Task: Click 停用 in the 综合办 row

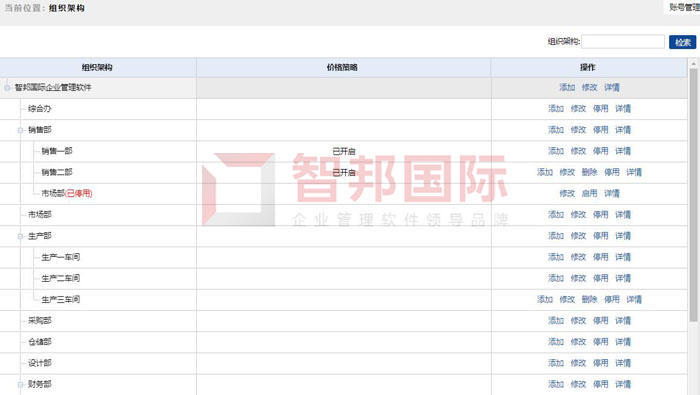Action: click(600, 108)
